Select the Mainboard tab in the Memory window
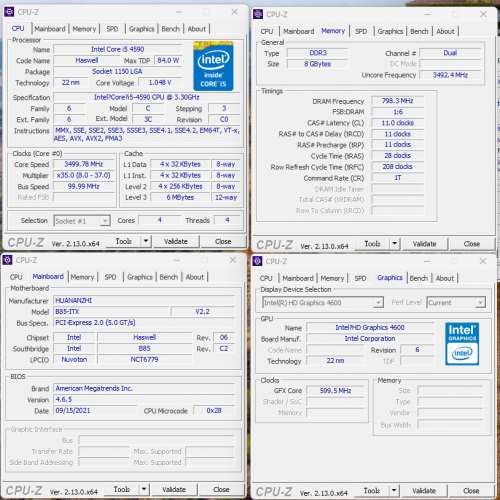 298,31
